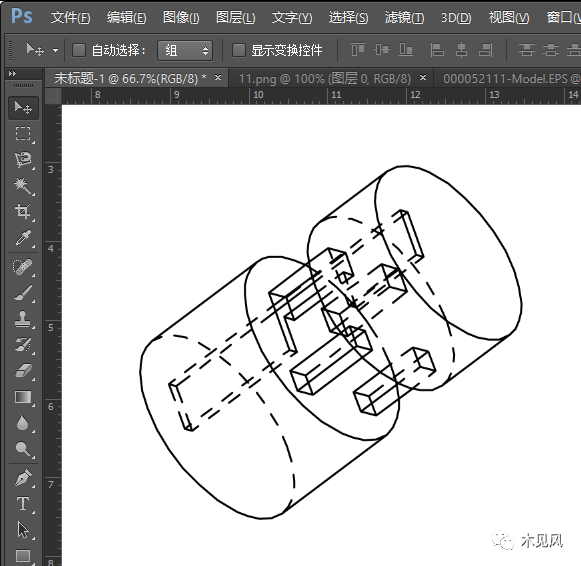Select the Blur tool
Screen dimensions: 581x566
[23, 423]
